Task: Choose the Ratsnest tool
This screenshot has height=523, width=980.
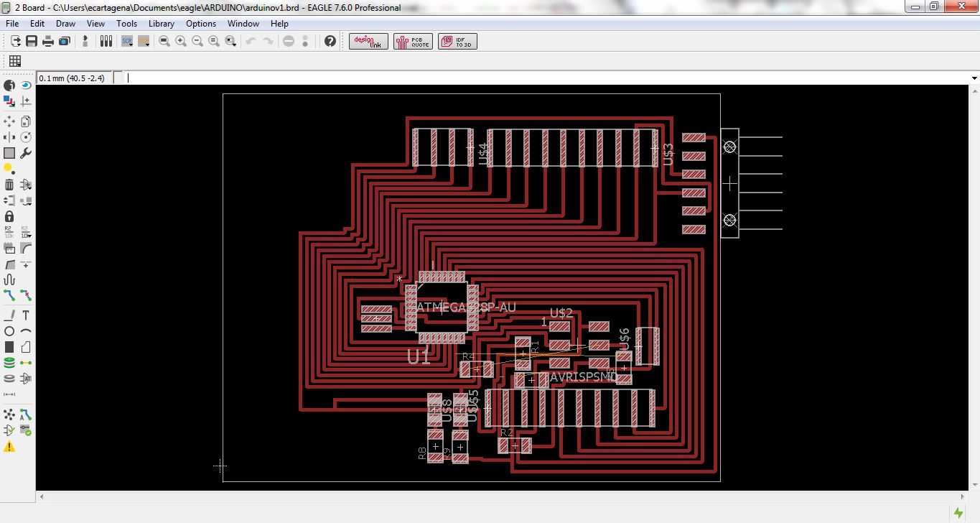Action: point(9,415)
